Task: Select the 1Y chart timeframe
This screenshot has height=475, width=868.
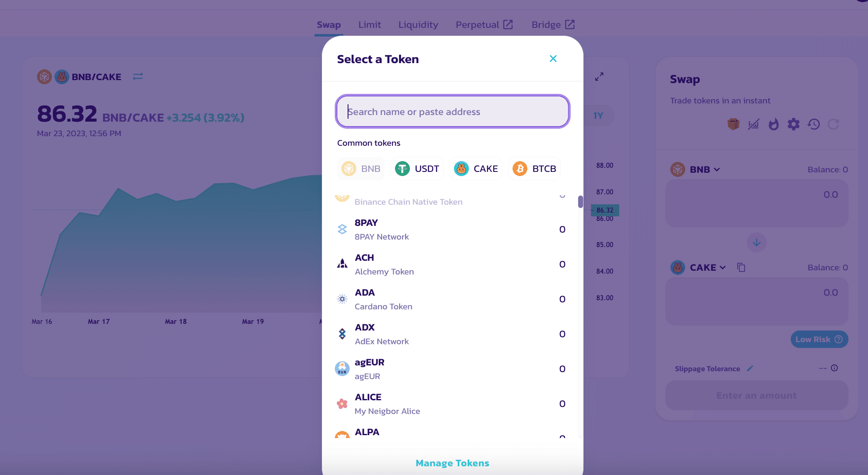Action: coord(598,115)
